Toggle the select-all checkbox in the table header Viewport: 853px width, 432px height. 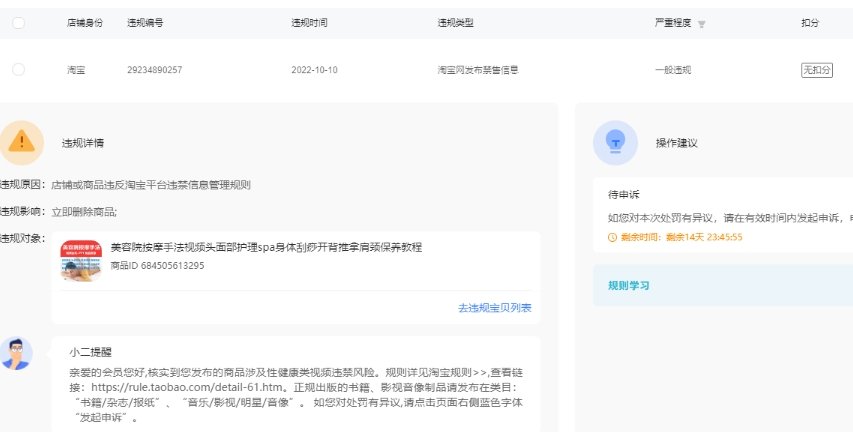(18, 22)
